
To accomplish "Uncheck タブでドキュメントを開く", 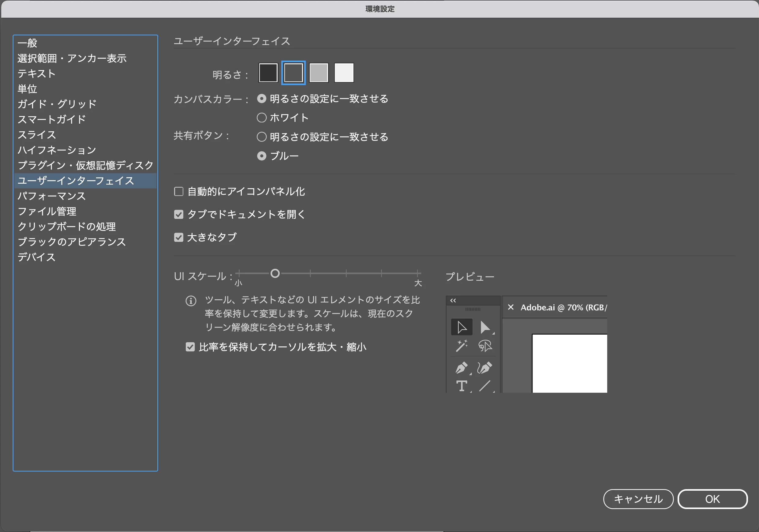I will 179,215.
